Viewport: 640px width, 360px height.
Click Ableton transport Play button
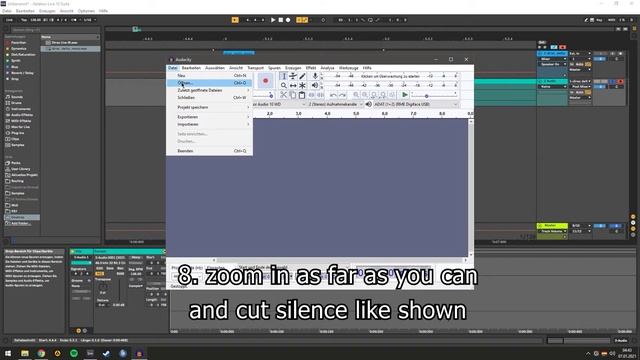tap(273, 20)
